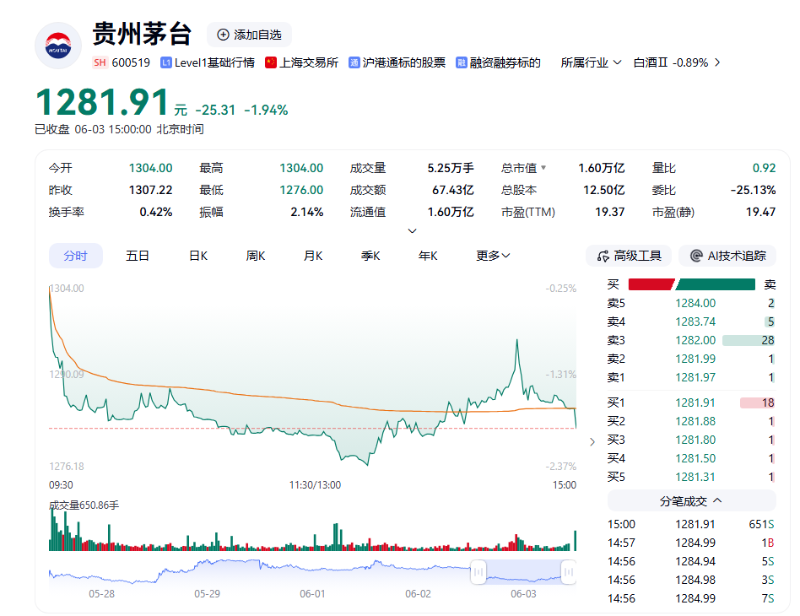The image size is (800, 616).
Task: Click the 沪港通标的股票 badge icon
Action: pos(354,63)
